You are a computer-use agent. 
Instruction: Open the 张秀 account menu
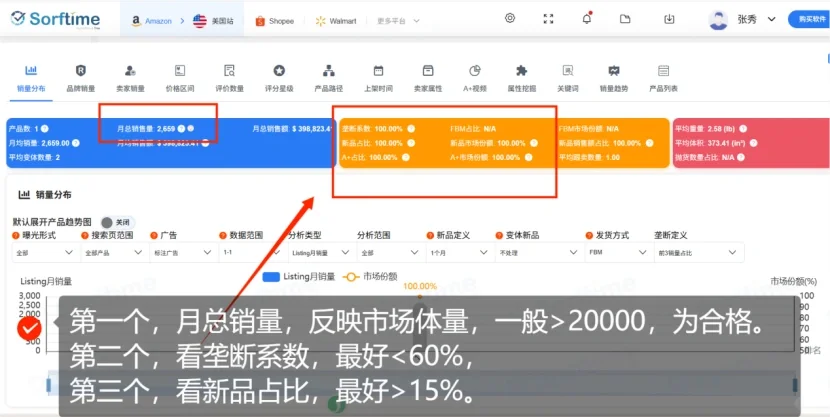coord(756,20)
